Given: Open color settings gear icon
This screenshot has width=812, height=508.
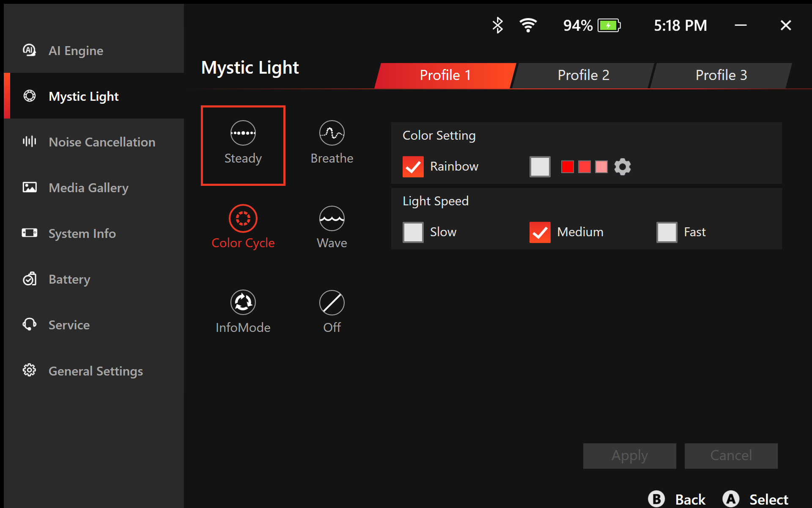Looking at the screenshot, I should 622,167.
